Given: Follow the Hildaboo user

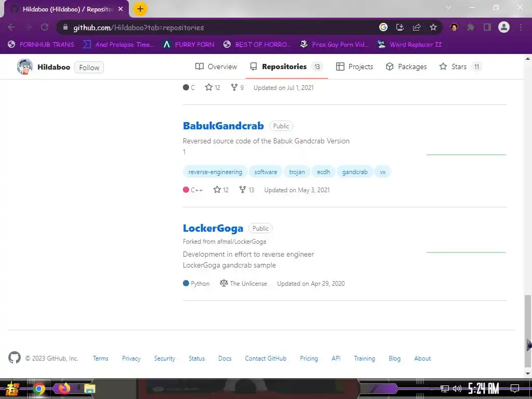Looking at the screenshot, I should [x=89, y=68].
